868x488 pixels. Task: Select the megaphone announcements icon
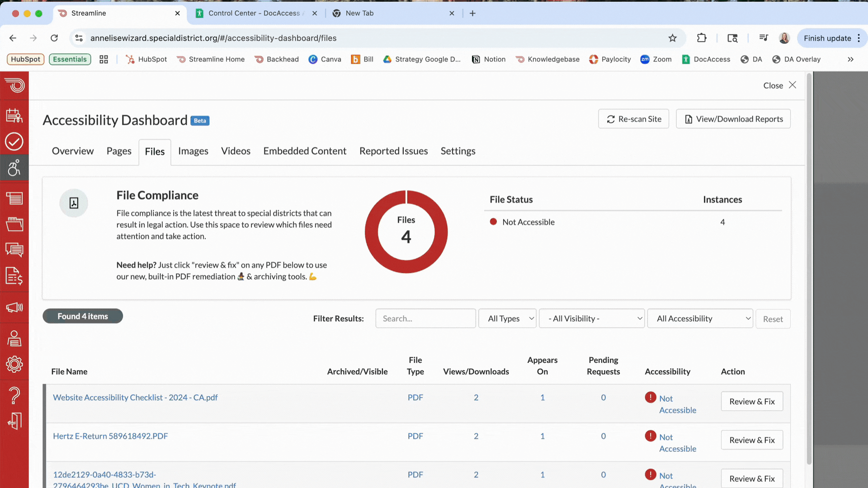tap(15, 308)
